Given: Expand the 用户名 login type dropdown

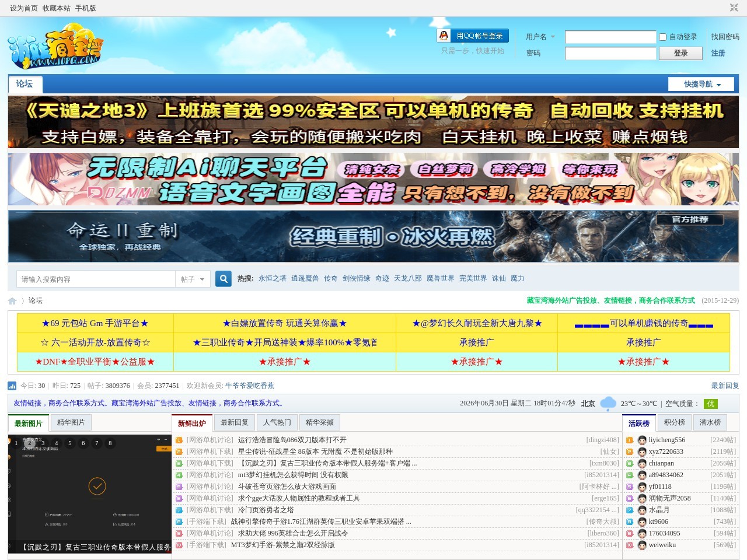Looking at the screenshot, I should [x=540, y=37].
